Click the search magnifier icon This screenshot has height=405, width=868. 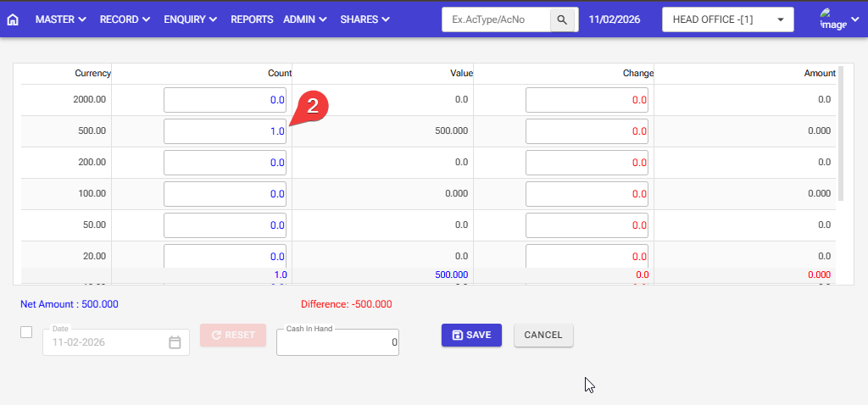tap(561, 19)
